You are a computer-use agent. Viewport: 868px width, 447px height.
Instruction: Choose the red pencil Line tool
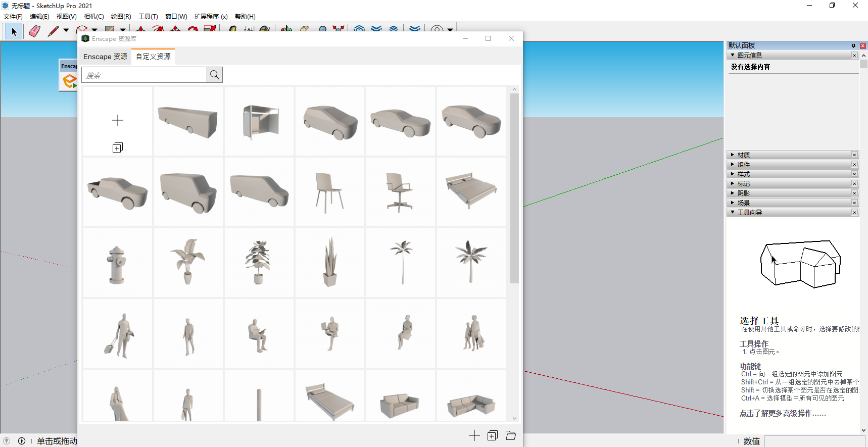[53, 31]
